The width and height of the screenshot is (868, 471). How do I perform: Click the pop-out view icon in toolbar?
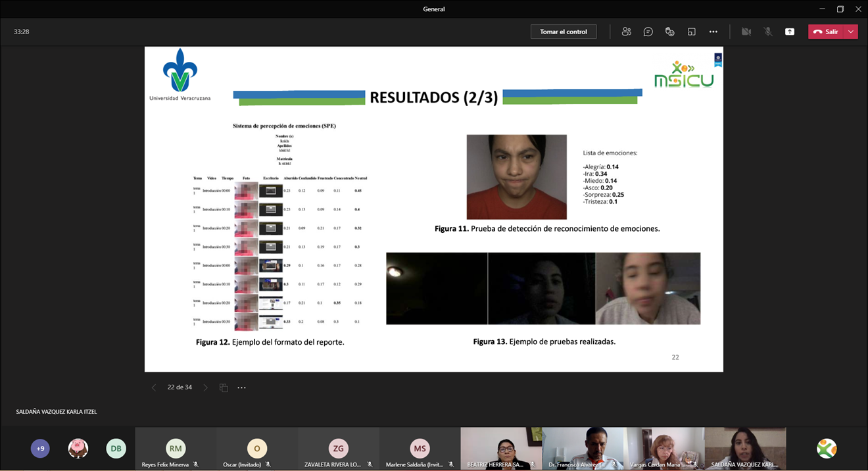pyautogui.click(x=691, y=32)
